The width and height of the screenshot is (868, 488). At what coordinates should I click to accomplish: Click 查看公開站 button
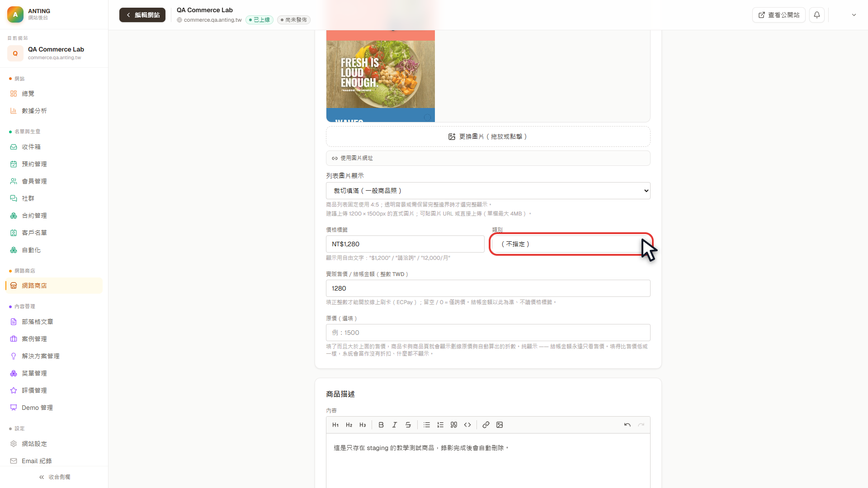779,15
